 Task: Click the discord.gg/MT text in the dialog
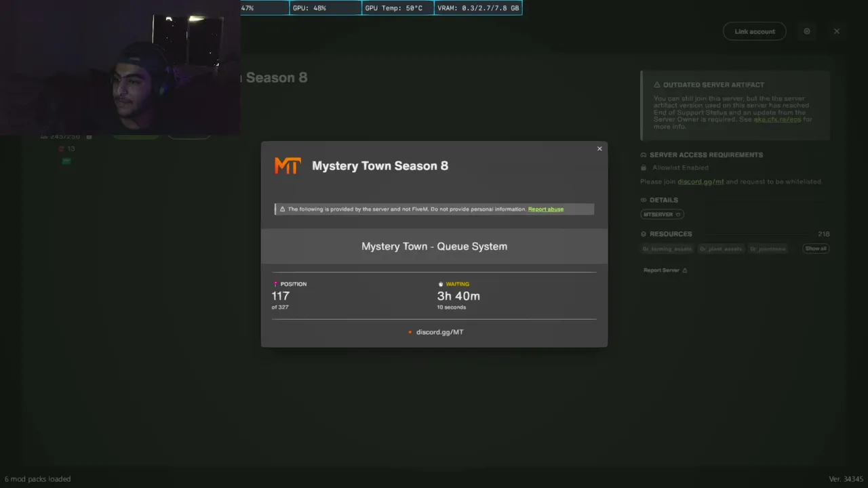(439, 332)
